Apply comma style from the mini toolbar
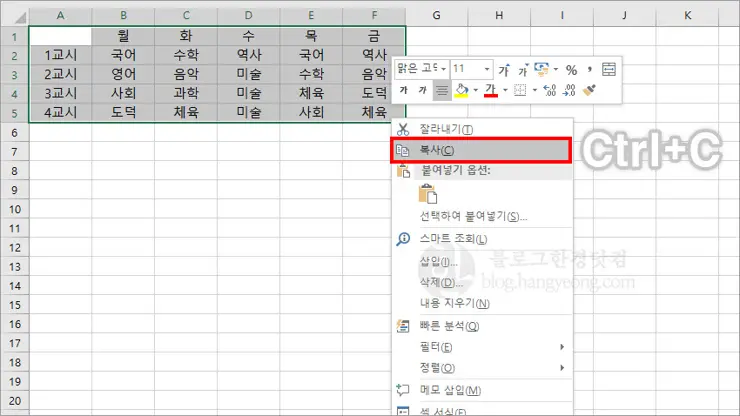This screenshot has height=416, width=740. [590, 69]
